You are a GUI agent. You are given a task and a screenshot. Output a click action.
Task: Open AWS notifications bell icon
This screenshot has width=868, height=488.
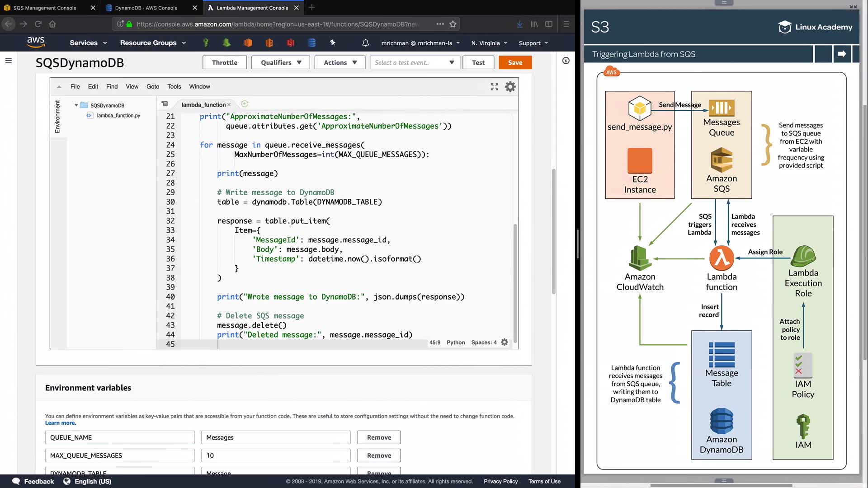[365, 43]
